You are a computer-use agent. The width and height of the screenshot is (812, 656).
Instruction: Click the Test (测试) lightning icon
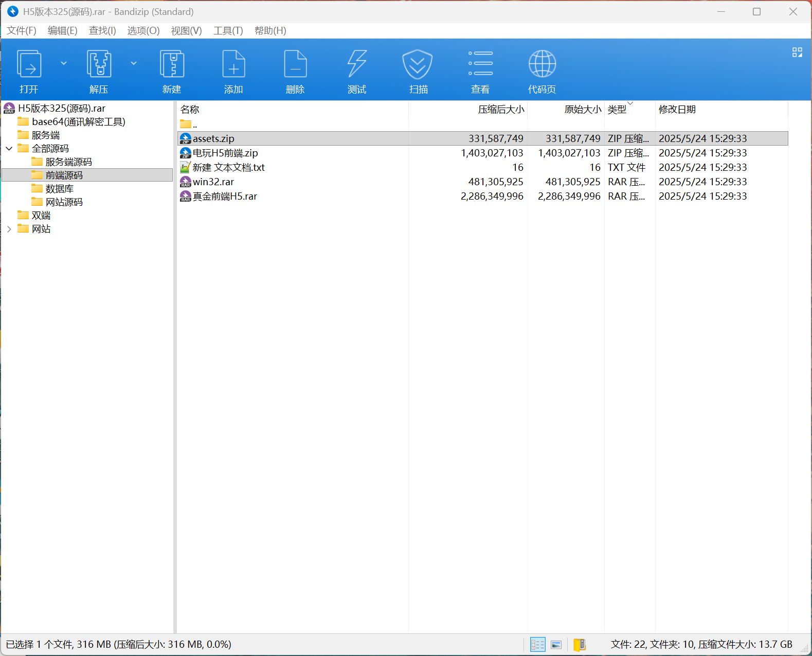[x=357, y=64]
